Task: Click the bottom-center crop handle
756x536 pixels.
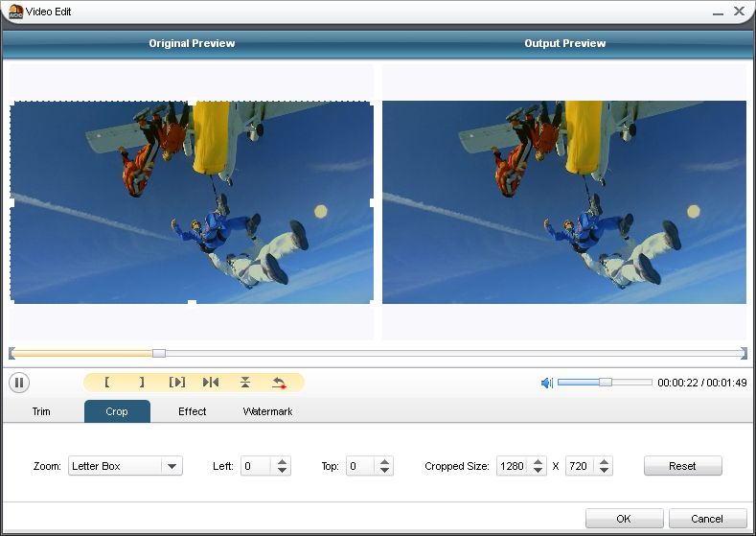Action: point(192,302)
